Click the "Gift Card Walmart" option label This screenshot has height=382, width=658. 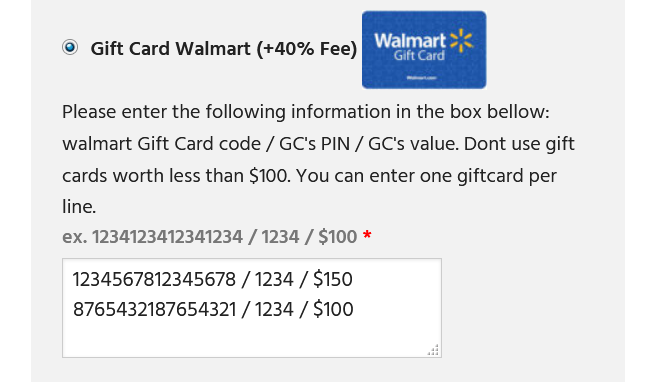click(171, 49)
